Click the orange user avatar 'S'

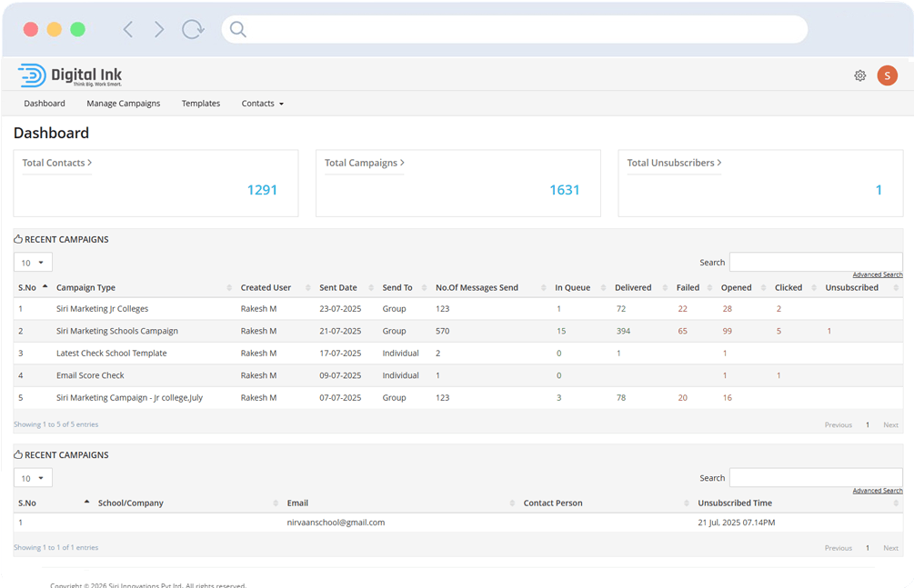pos(887,75)
